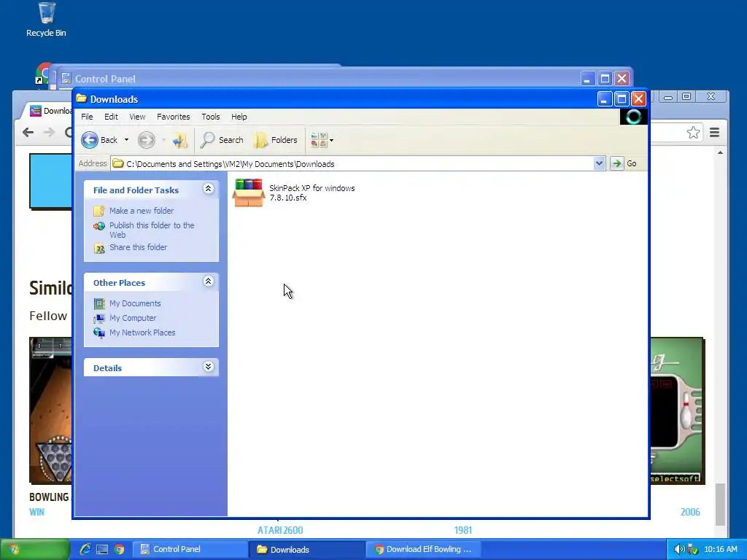Open the Recycle Bin desktop icon

pyautogui.click(x=46, y=20)
